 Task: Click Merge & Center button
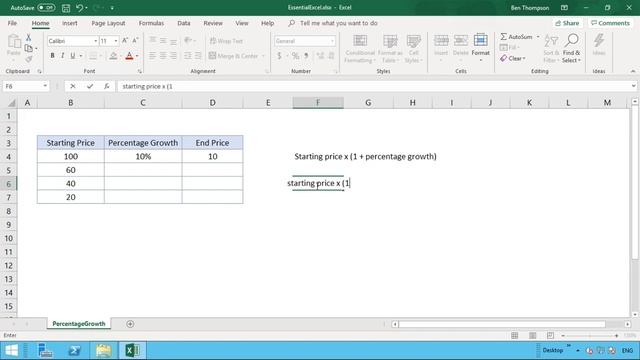coord(233,56)
